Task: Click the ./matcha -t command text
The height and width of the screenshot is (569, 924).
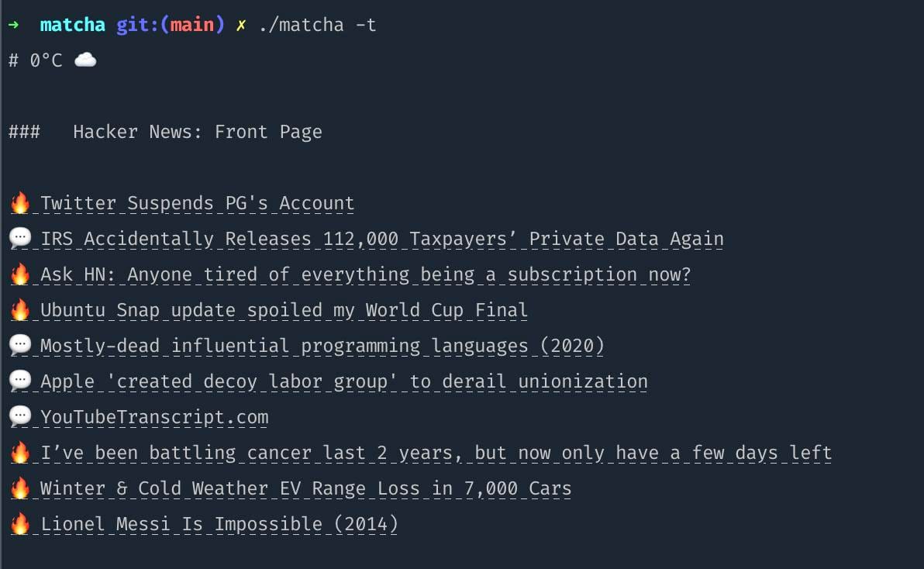Action: (x=318, y=25)
